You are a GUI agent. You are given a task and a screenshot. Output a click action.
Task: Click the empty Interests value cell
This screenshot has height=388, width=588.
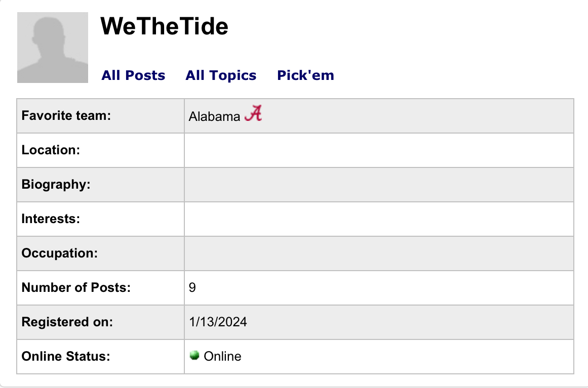tap(379, 219)
